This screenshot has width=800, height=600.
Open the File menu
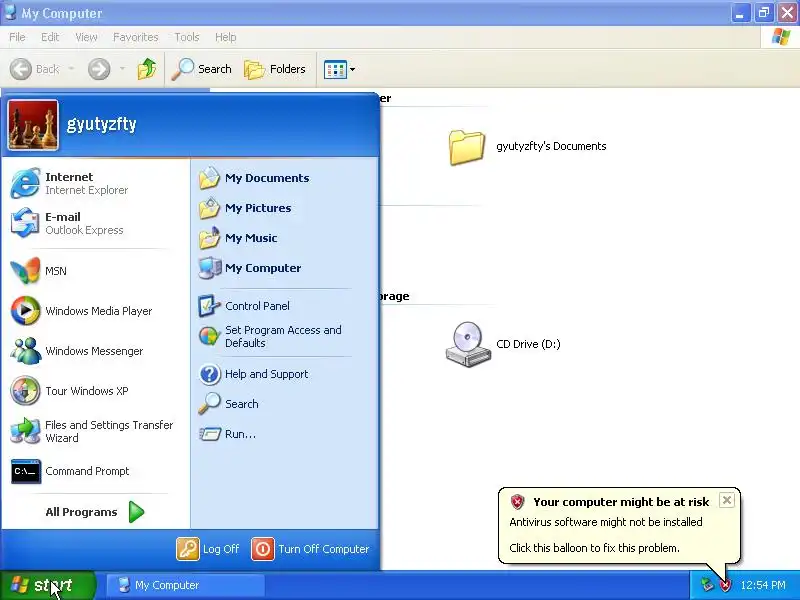click(17, 37)
